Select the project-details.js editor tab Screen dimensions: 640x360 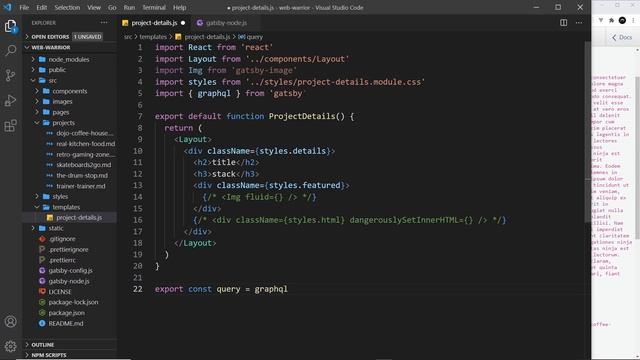(x=154, y=23)
